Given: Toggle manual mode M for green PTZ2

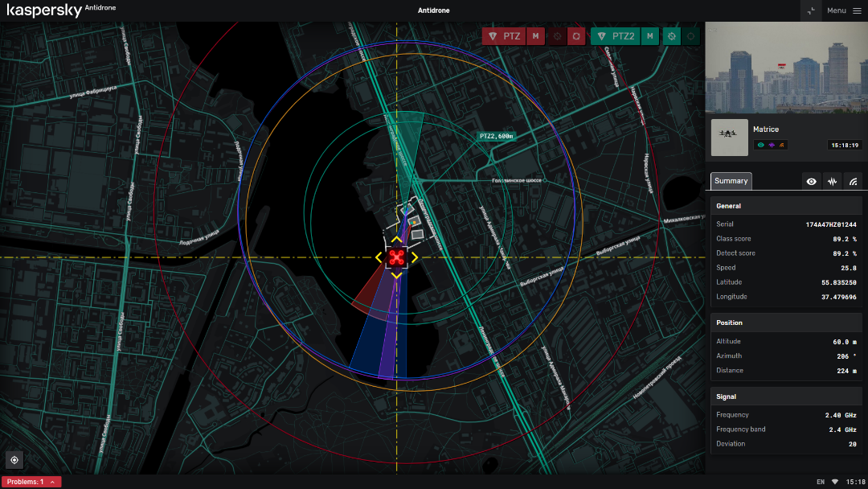Looking at the screenshot, I should pos(650,36).
